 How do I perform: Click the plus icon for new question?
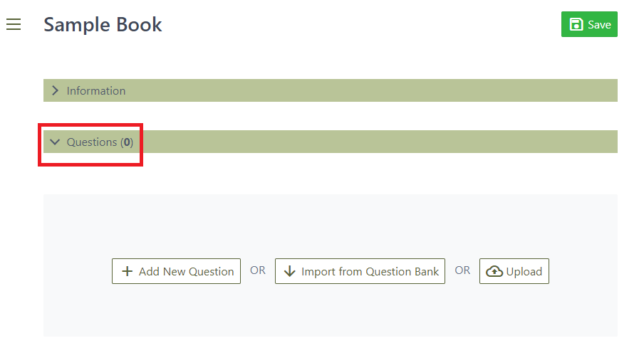pos(128,271)
